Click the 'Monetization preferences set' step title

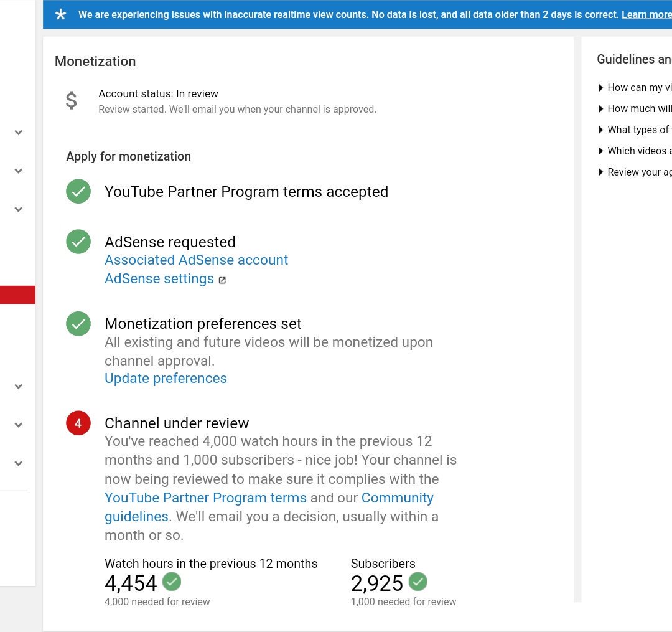point(203,324)
